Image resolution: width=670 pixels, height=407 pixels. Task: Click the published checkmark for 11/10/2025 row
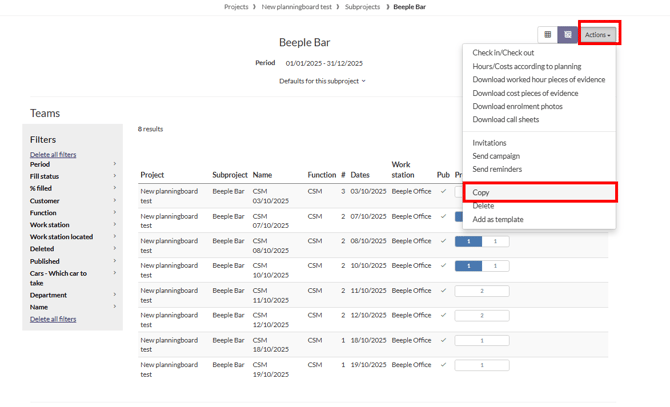[x=443, y=291]
